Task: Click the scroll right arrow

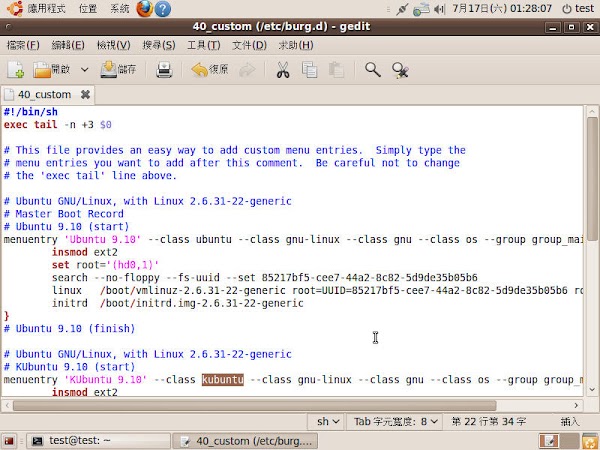Action: coord(576,405)
